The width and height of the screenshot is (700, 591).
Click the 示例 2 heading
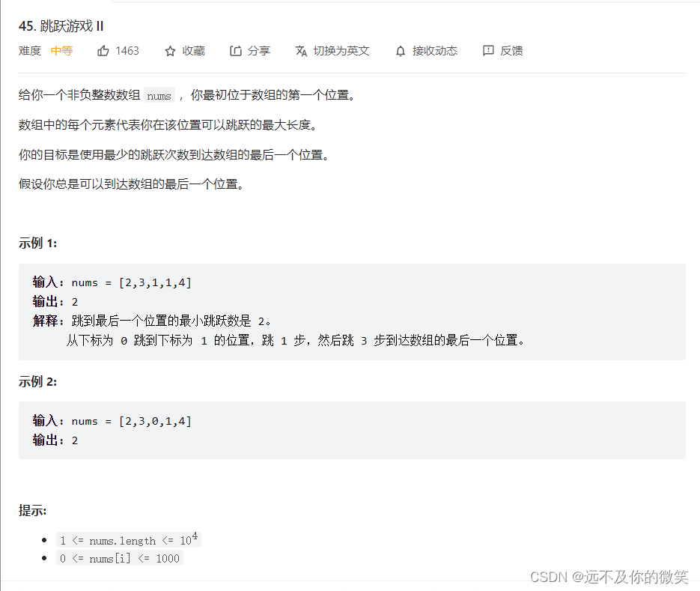click(x=38, y=381)
